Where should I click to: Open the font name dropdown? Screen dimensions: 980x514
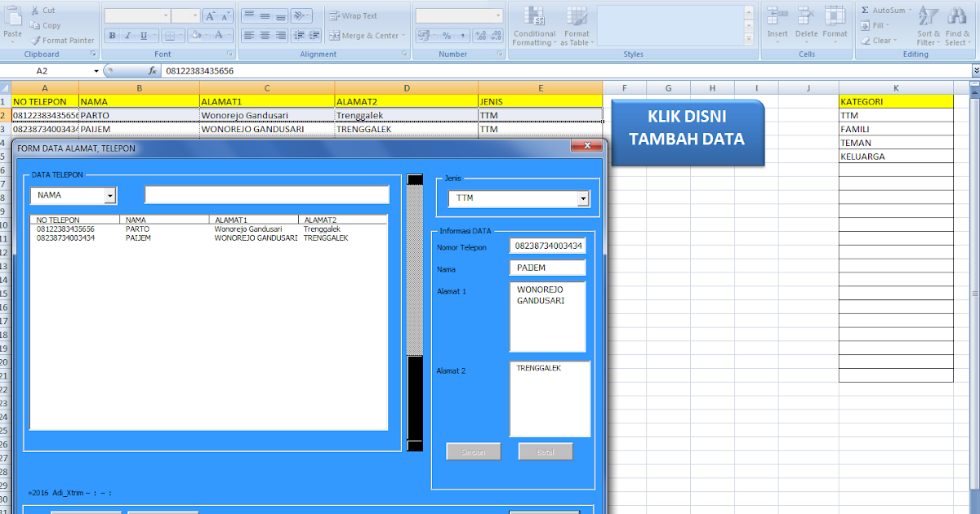tap(166, 16)
